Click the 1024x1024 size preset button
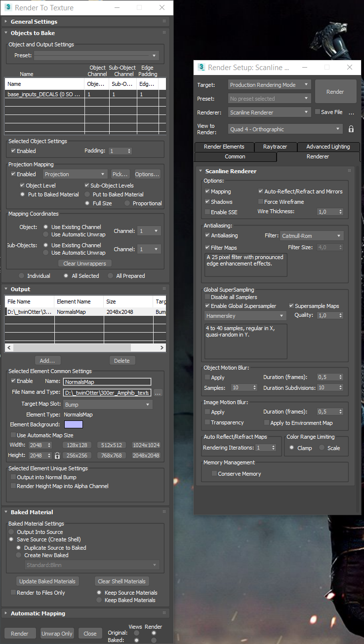 146,445
